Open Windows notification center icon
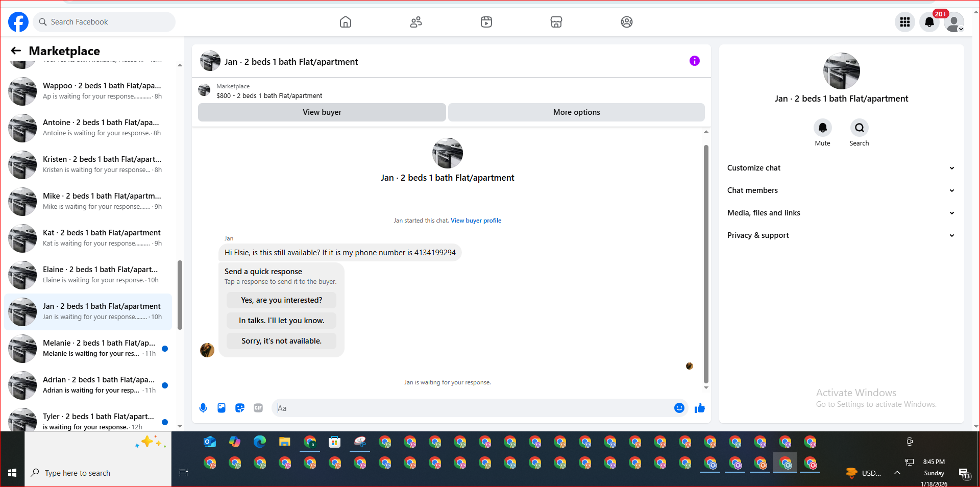This screenshot has height=487, width=980. (x=964, y=473)
